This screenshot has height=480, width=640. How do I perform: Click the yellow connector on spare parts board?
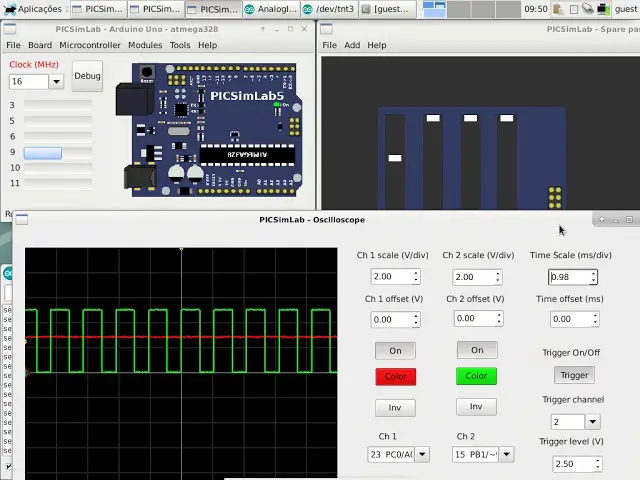click(554, 197)
